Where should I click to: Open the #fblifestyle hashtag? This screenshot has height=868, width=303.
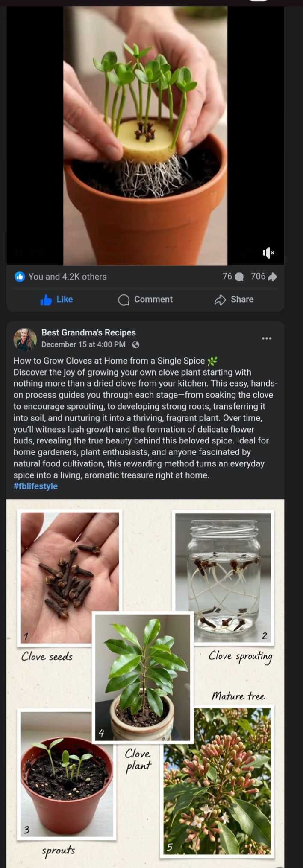click(35, 486)
